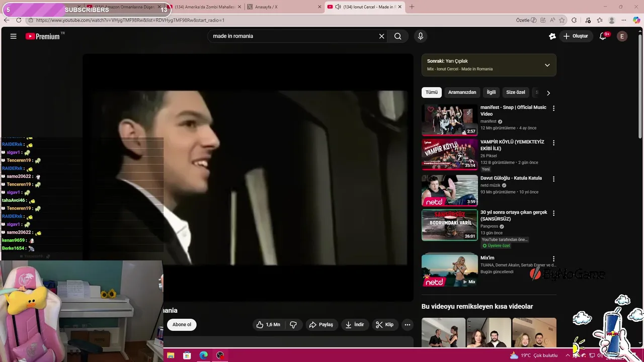
Task: Open manifest - Snap video thumbnail
Action: [450, 120]
